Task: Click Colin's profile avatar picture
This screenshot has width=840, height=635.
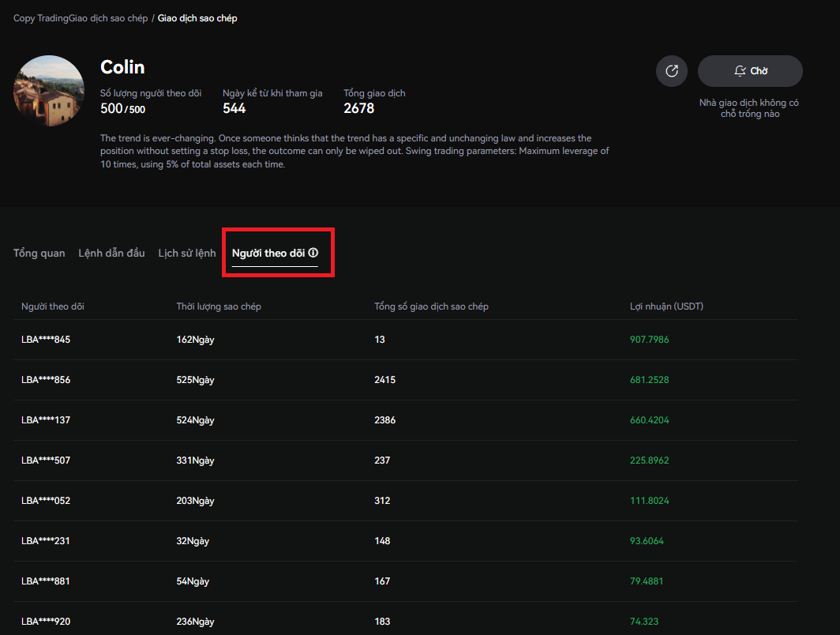Action: pos(49,91)
